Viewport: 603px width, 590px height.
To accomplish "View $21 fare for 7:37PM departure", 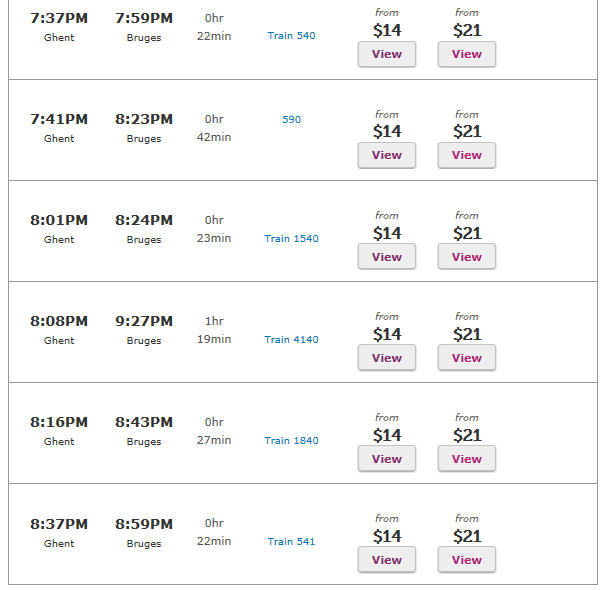I will point(466,54).
